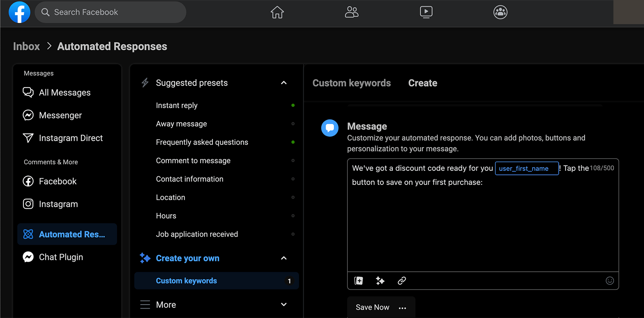Open the Facebook logo home
Image resolution: width=644 pixels, height=318 pixels.
(x=19, y=12)
